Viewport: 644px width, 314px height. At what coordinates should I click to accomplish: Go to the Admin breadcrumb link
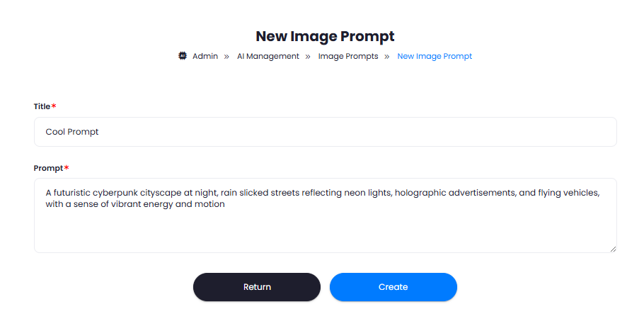[x=205, y=56]
